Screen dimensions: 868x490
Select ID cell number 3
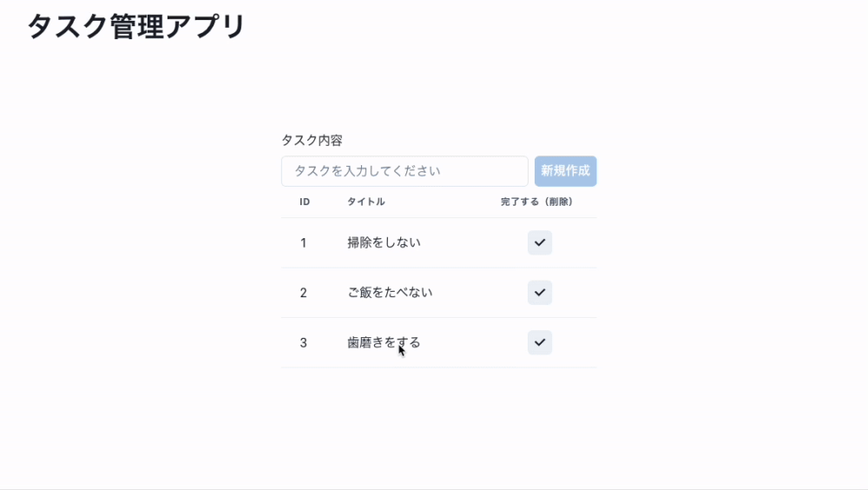[303, 342]
